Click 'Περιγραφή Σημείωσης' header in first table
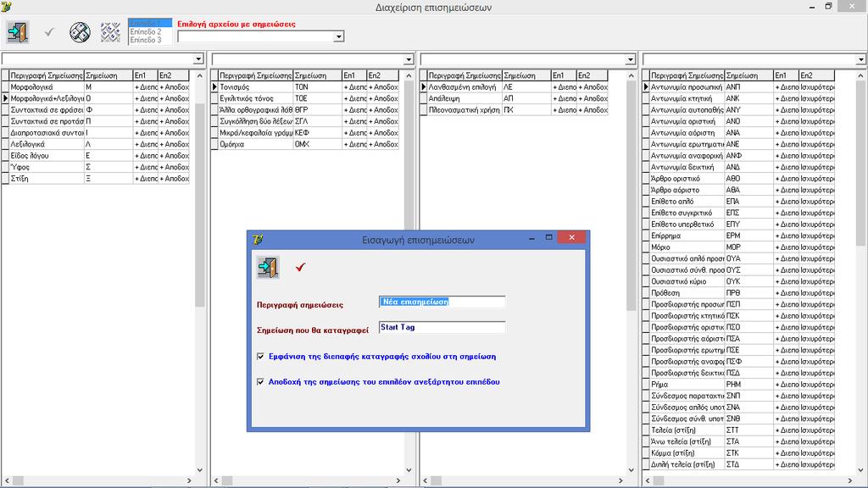 click(47, 75)
